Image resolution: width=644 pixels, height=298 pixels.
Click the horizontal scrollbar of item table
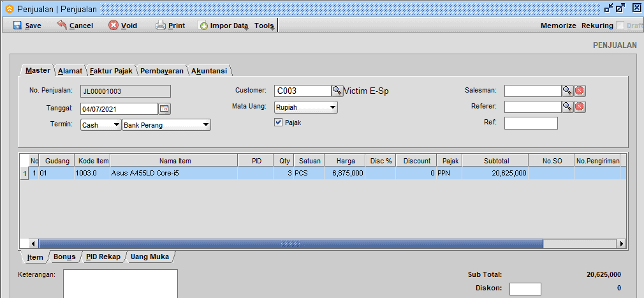(x=290, y=244)
